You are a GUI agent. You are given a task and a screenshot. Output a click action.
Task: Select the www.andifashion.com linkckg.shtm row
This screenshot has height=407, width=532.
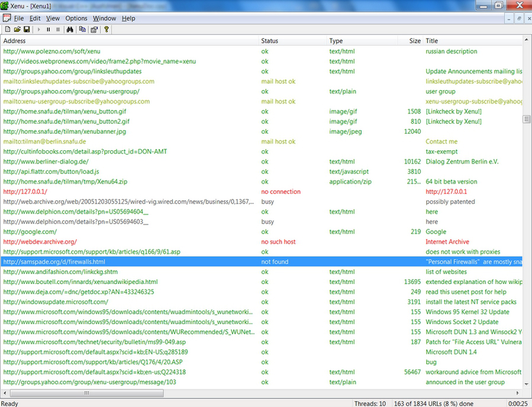pyautogui.click(x=262, y=272)
